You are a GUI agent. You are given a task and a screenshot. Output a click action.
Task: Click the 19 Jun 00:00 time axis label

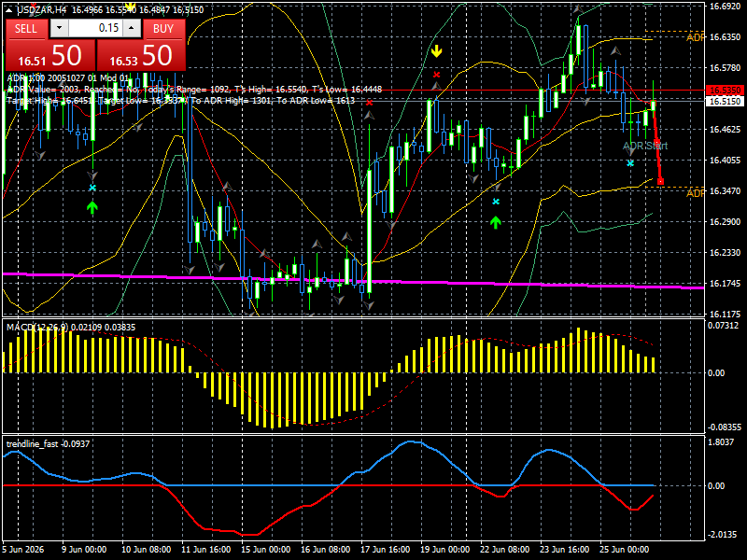click(445, 549)
